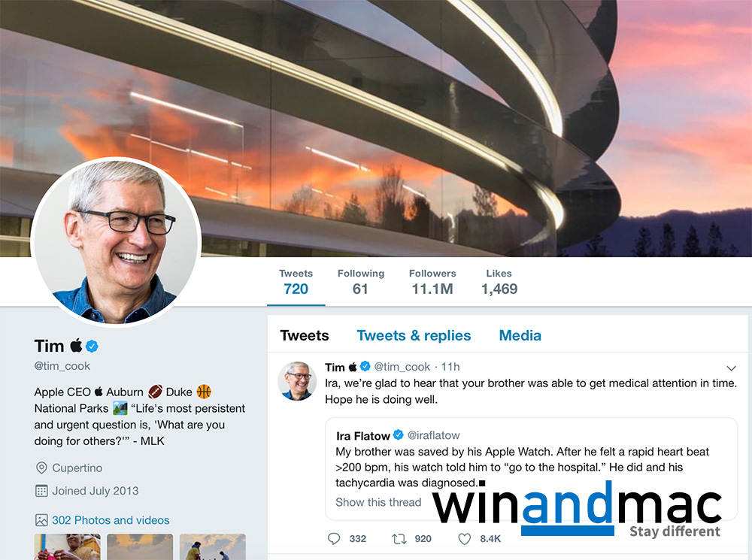
Task: Select the Tweets timeline tab
Action: point(305,335)
